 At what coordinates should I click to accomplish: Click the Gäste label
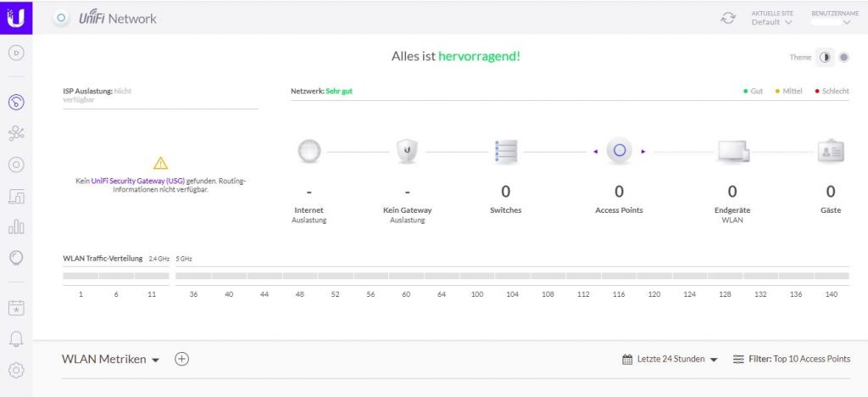pos(831,210)
